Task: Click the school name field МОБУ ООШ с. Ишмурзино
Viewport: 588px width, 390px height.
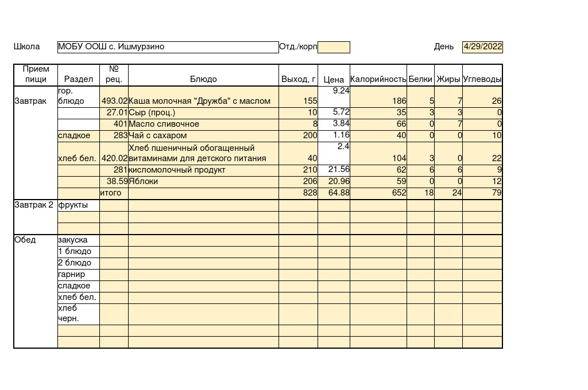Action: (168, 47)
